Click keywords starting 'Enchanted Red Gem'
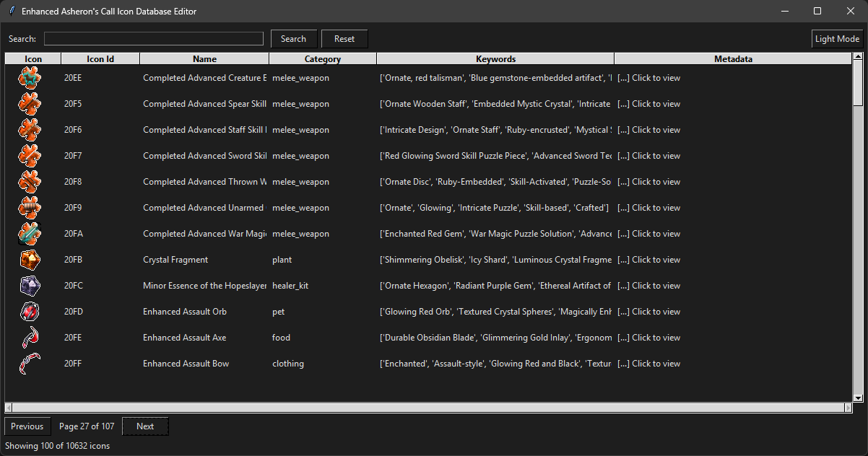The width and height of the screenshot is (868, 456). pos(496,234)
